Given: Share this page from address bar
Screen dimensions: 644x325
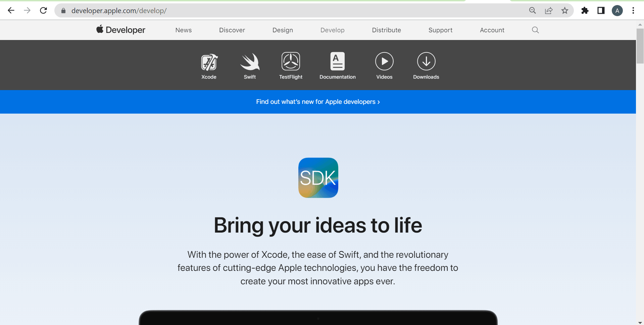Looking at the screenshot, I should coord(549,10).
